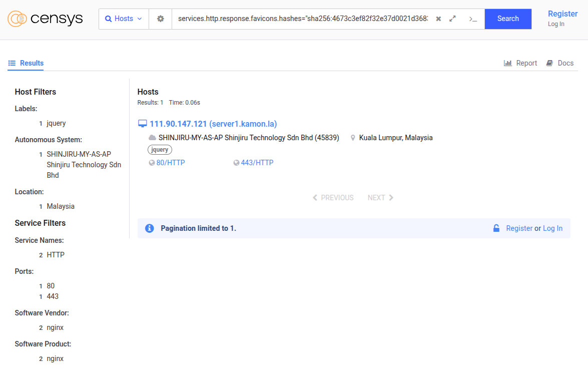
Task: Open the Report view
Action: (x=520, y=63)
